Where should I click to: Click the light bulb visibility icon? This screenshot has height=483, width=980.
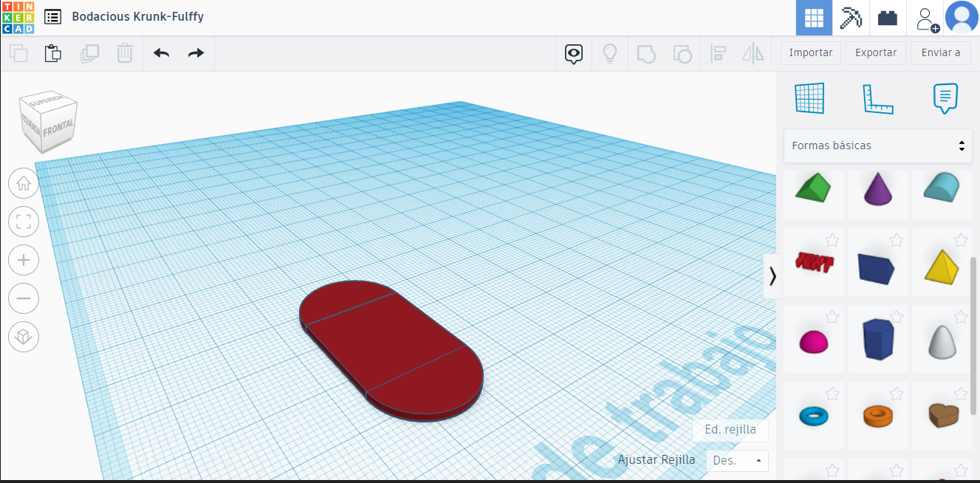pyautogui.click(x=610, y=53)
